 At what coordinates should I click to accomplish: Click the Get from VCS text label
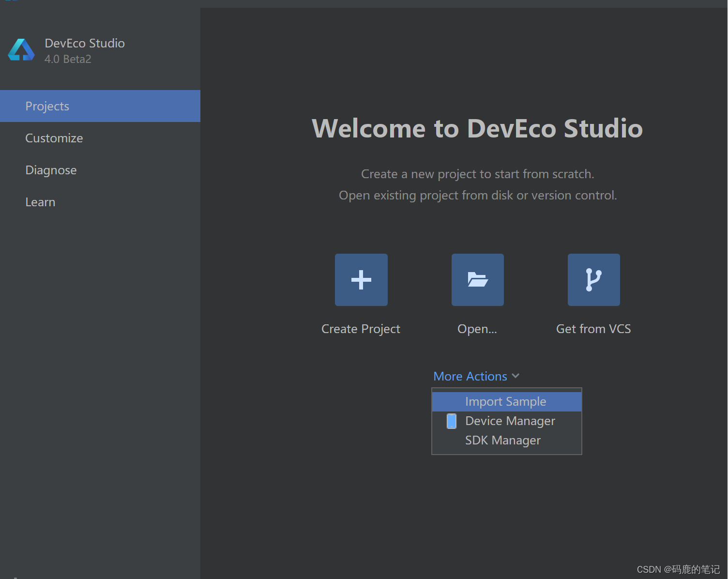[593, 329]
